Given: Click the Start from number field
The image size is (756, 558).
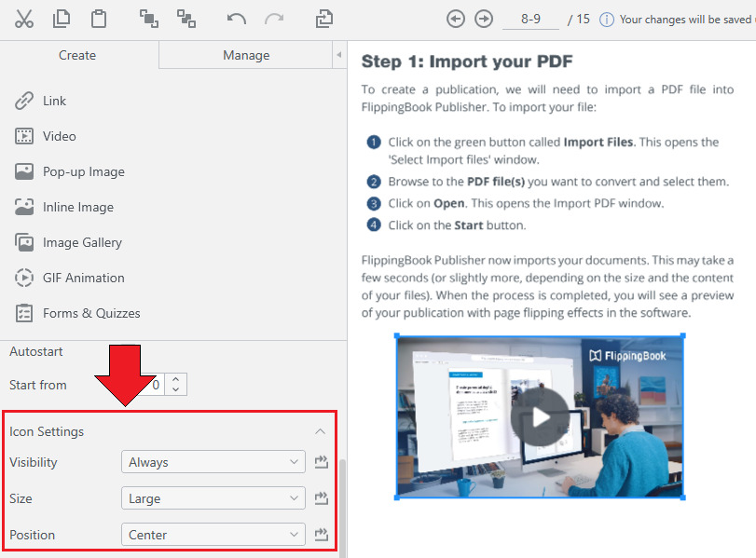Looking at the screenshot, I should tap(153, 385).
